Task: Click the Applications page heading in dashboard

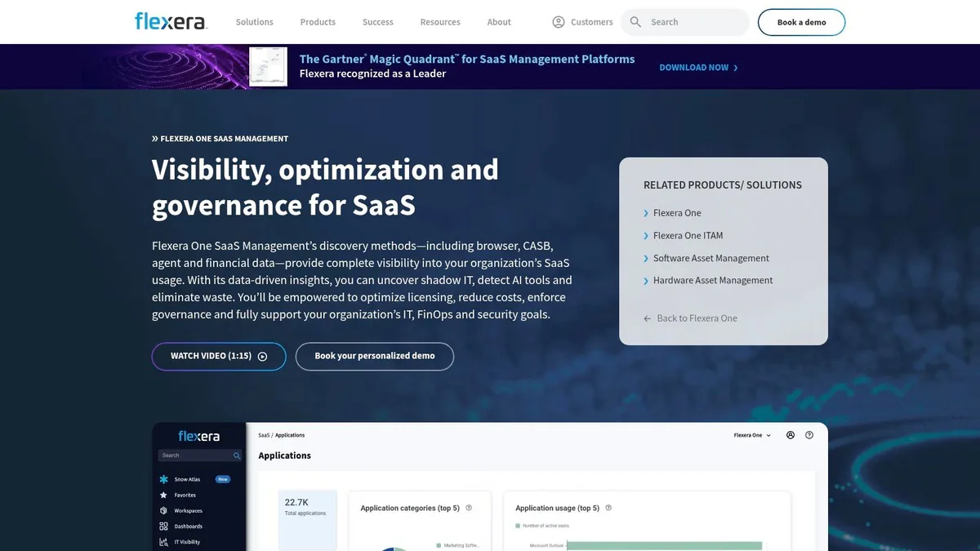Action: point(284,455)
